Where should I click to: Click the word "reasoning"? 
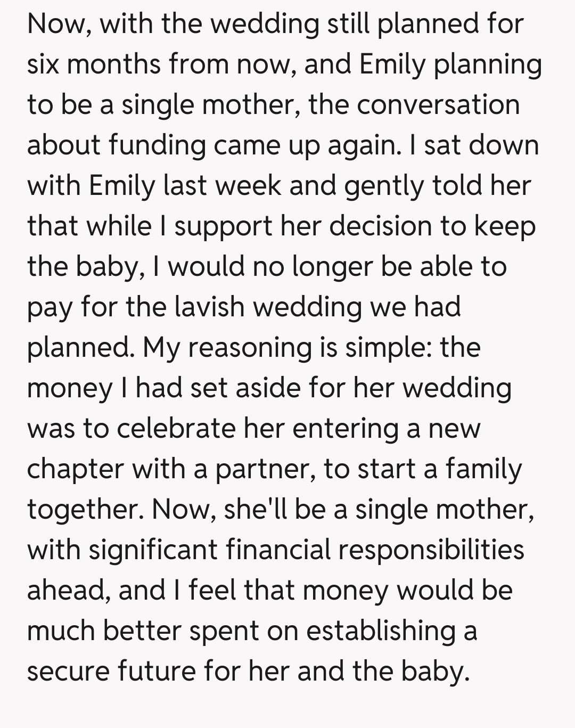(x=250, y=348)
